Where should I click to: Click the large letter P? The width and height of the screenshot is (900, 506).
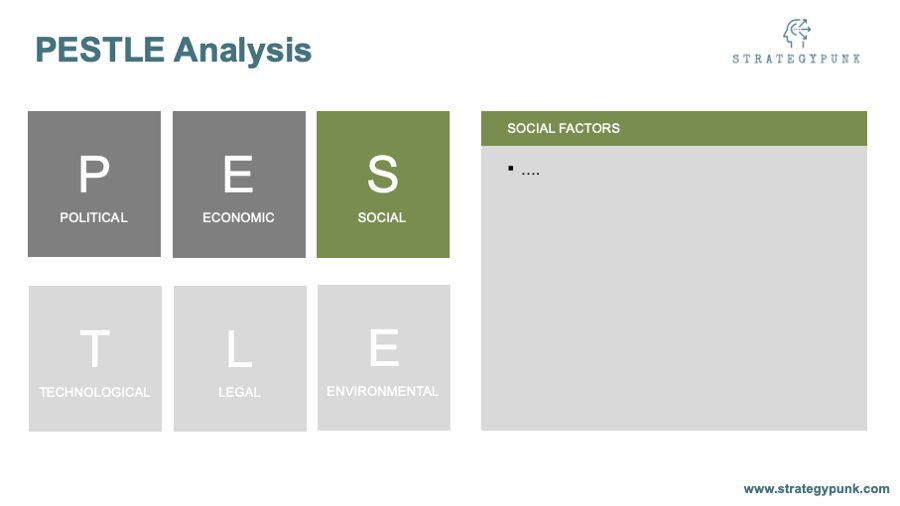click(x=94, y=174)
